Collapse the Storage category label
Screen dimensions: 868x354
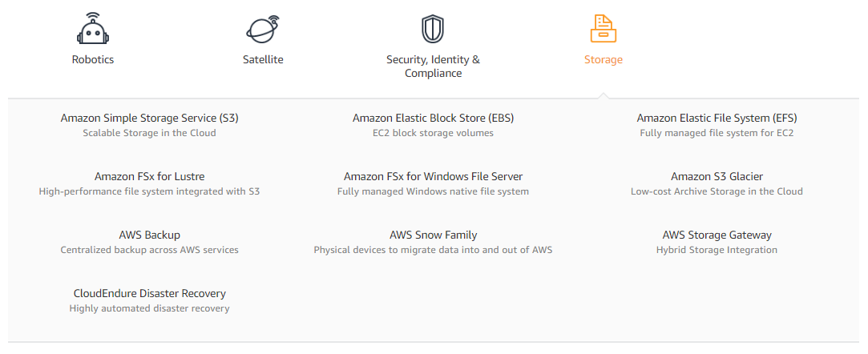604,60
